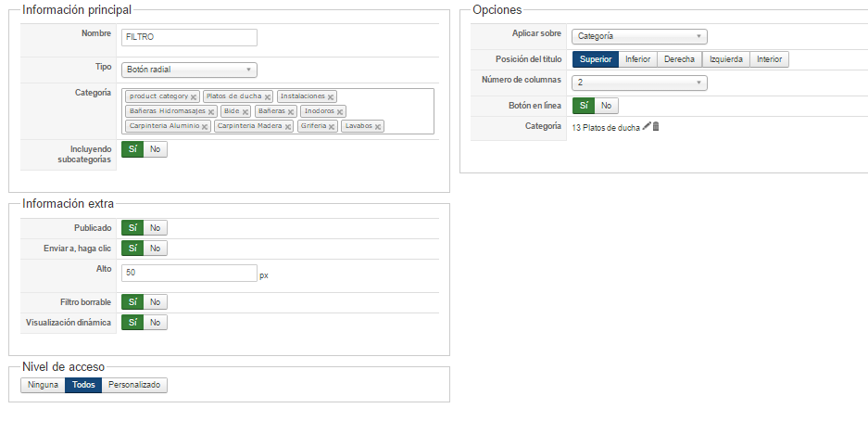Choose Ninguna access level
868x421 pixels.
(43, 385)
